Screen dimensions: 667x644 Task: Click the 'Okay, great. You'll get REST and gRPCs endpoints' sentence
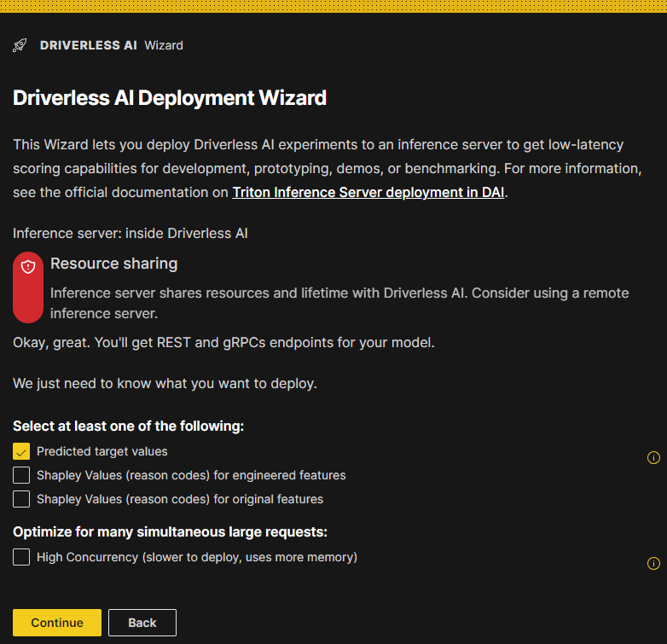[223, 342]
